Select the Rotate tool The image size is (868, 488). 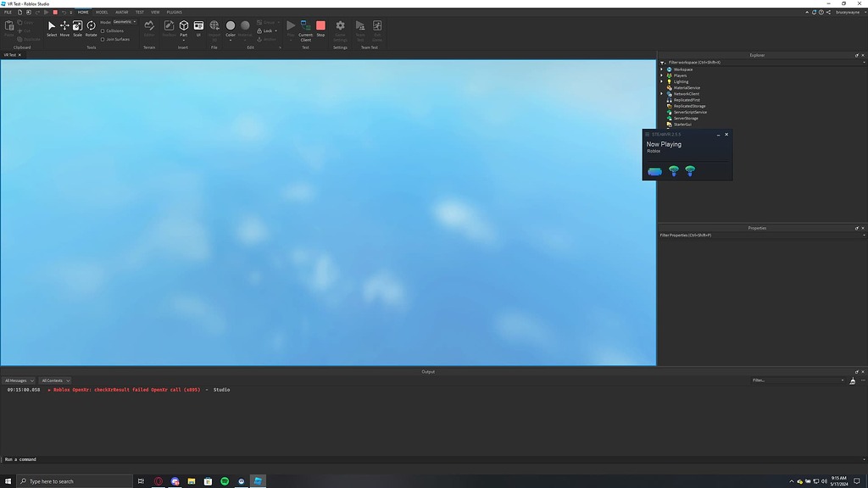(91, 28)
